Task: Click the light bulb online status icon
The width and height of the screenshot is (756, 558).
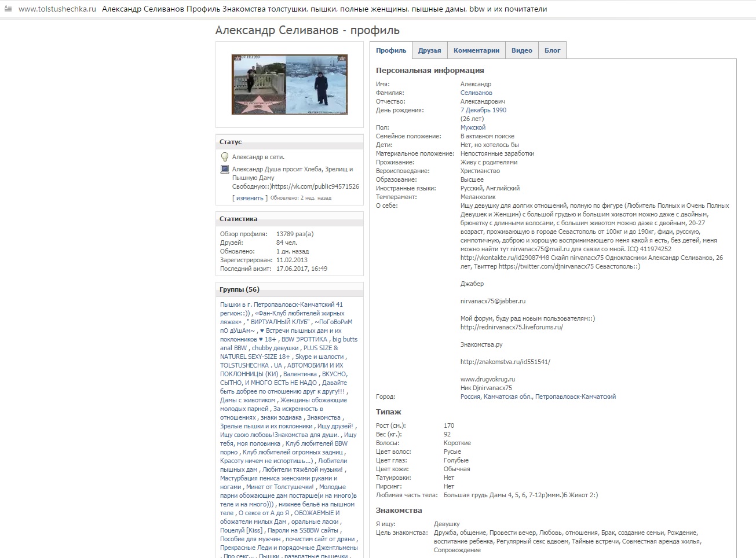Action: click(225, 157)
